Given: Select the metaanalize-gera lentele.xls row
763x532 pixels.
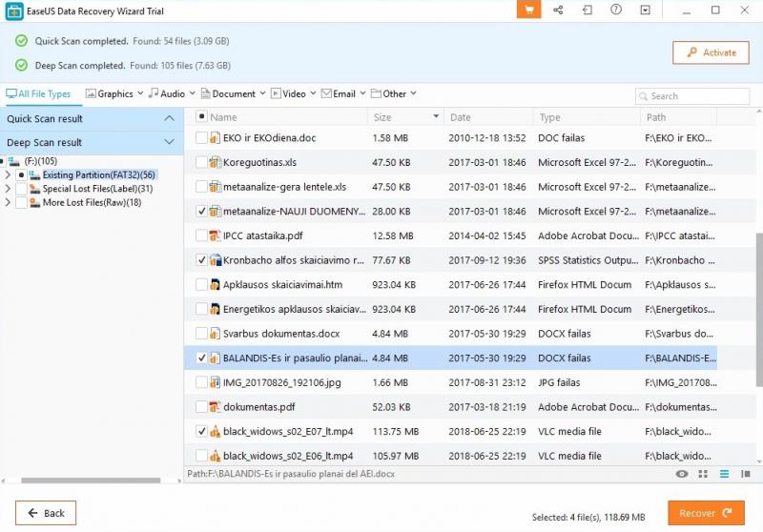Looking at the screenshot, I should (450, 187).
